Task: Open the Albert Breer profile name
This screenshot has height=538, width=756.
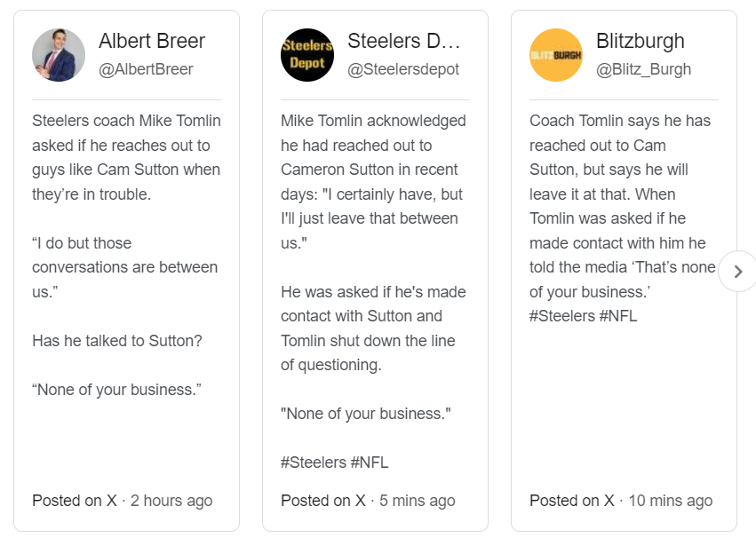Action: (x=152, y=41)
